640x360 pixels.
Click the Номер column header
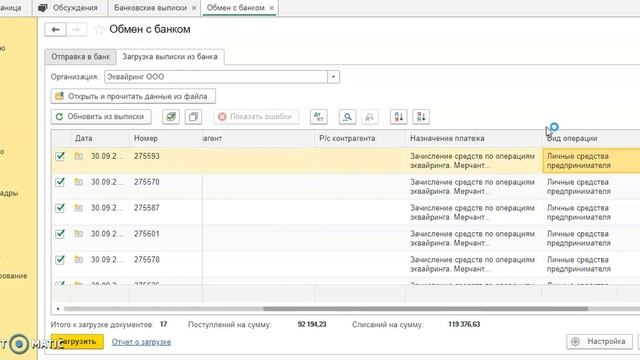click(166, 138)
